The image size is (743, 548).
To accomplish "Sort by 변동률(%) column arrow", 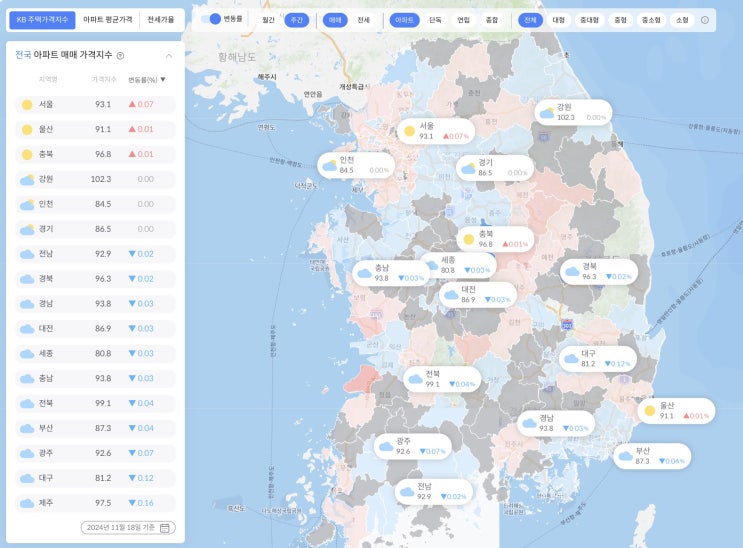I will coord(163,79).
